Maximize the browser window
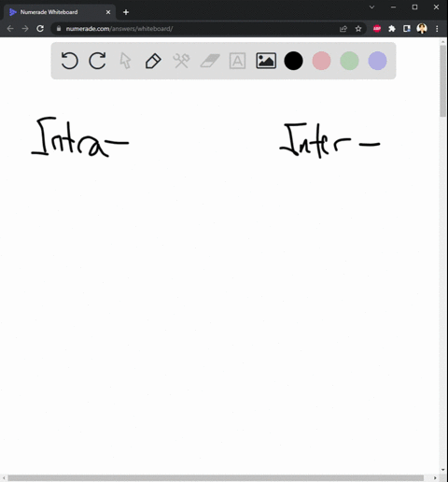Screen dimensions: 448x482 pos(414,7)
